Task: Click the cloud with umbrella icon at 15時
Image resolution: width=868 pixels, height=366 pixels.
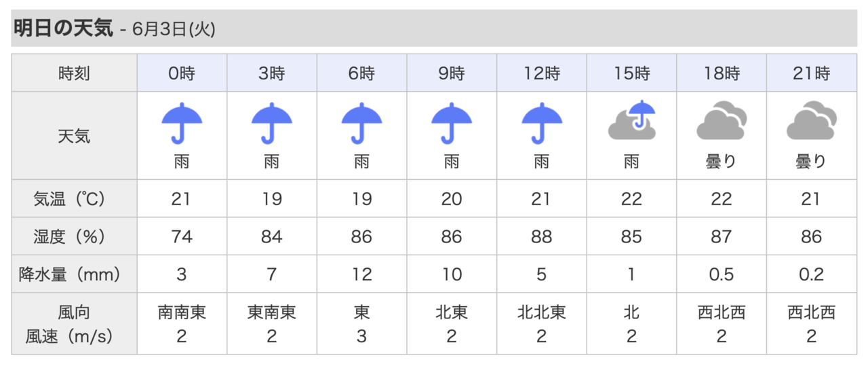Action: tap(632, 120)
